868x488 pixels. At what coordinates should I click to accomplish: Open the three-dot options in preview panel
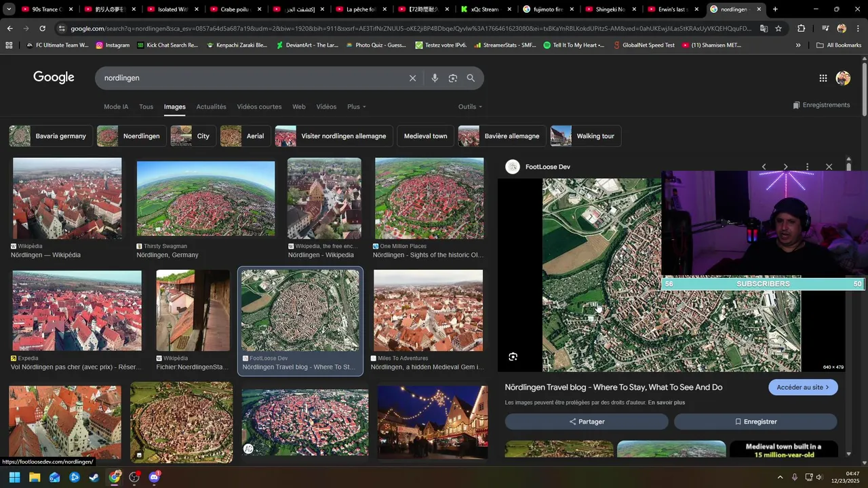[x=807, y=167]
